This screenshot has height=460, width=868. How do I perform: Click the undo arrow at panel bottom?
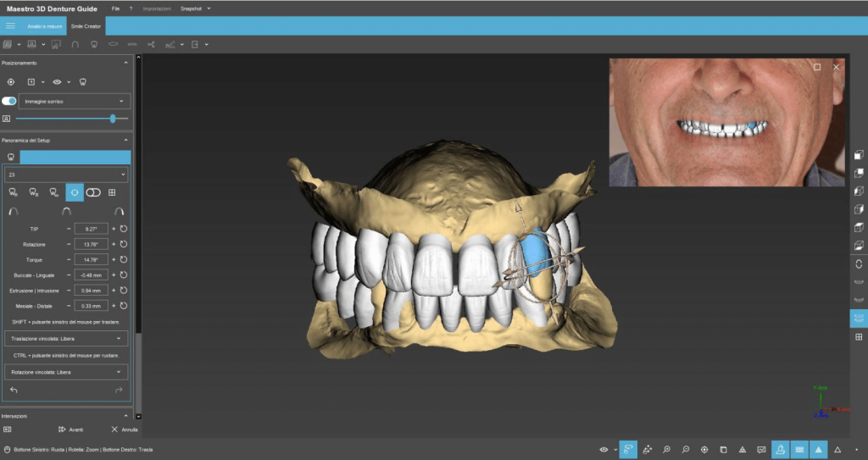14,390
